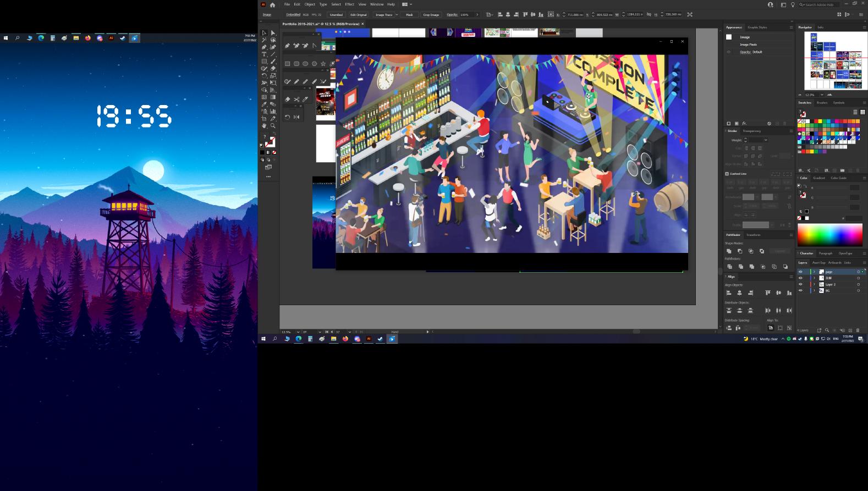Image resolution: width=868 pixels, height=491 pixels.
Task: Add new effect (fx) in Appearance panel
Action: point(744,124)
